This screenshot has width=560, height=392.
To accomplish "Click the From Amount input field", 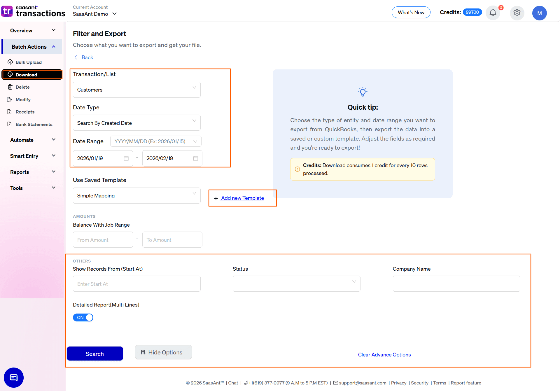I will coord(103,239).
